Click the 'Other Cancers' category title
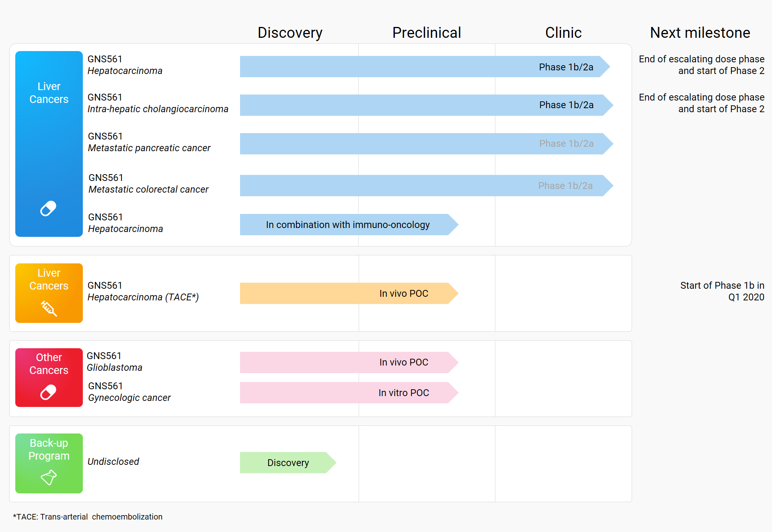772x532 pixels. [x=49, y=364]
